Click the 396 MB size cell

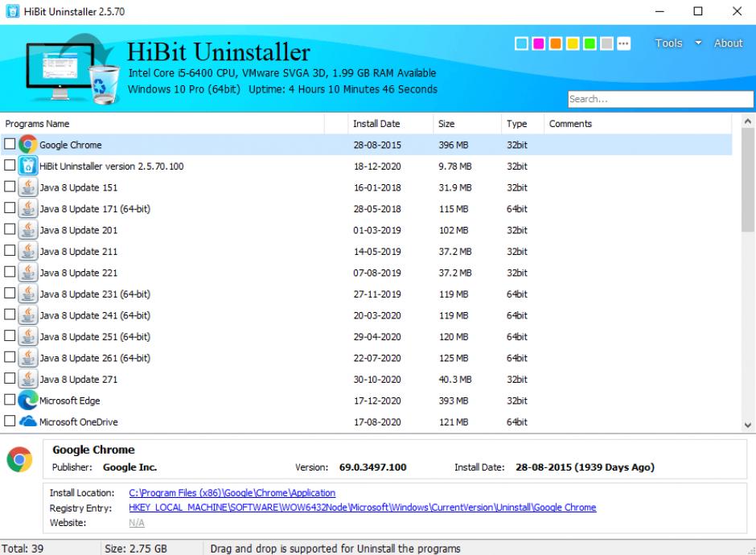(454, 145)
